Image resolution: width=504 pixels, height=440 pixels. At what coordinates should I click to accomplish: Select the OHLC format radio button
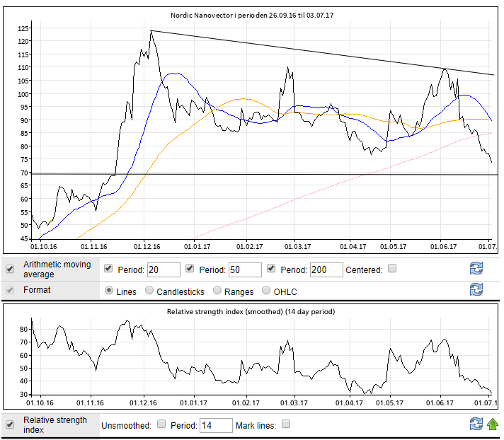[x=266, y=290]
